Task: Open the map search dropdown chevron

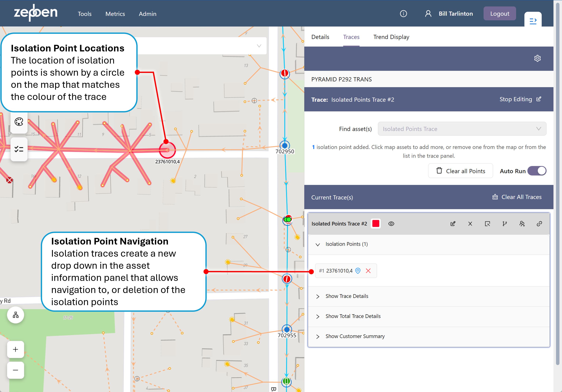Action: pyautogui.click(x=259, y=46)
